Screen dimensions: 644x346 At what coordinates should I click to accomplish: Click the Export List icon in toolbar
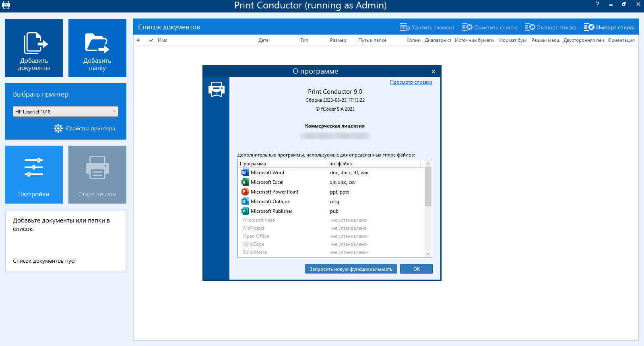(530, 27)
